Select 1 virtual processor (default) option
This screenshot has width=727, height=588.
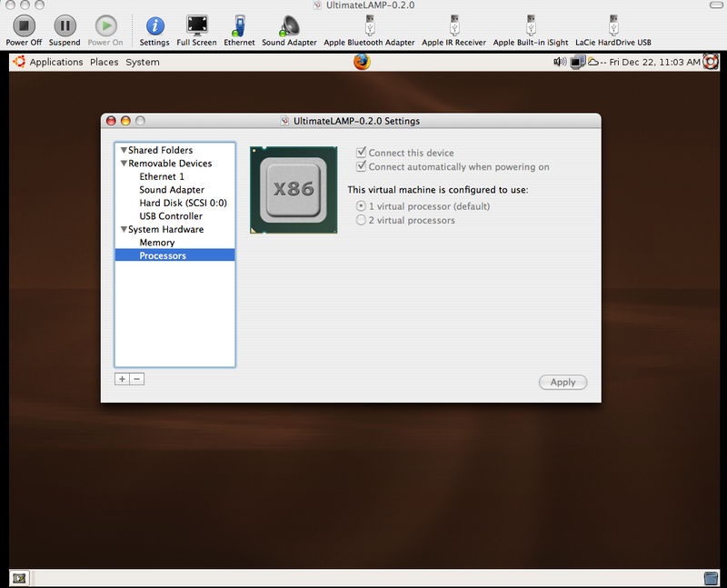click(361, 206)
